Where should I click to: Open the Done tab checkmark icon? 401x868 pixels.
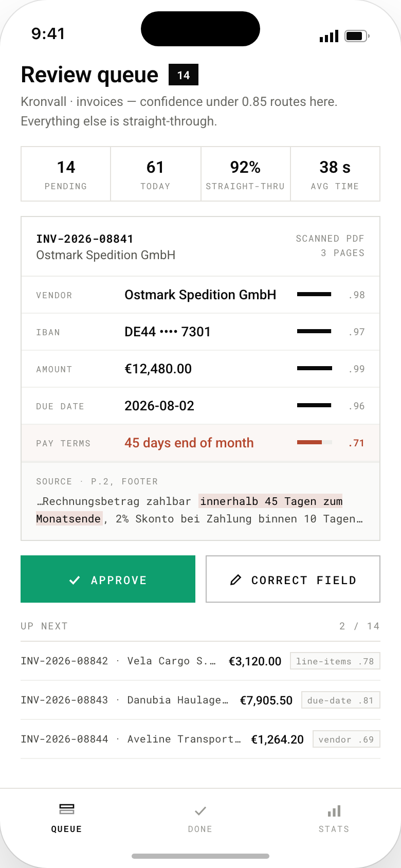pyautogui.click(x=200, y=811)
